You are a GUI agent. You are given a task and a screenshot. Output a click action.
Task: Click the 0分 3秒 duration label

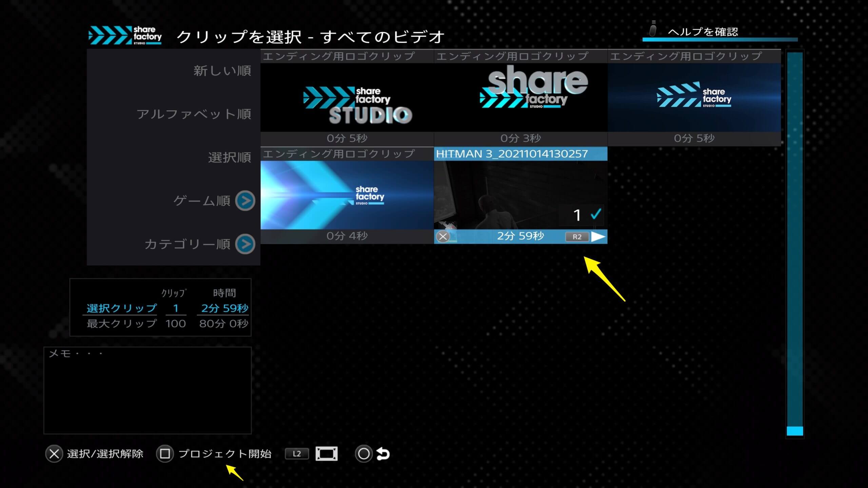[x=520, y=138]
